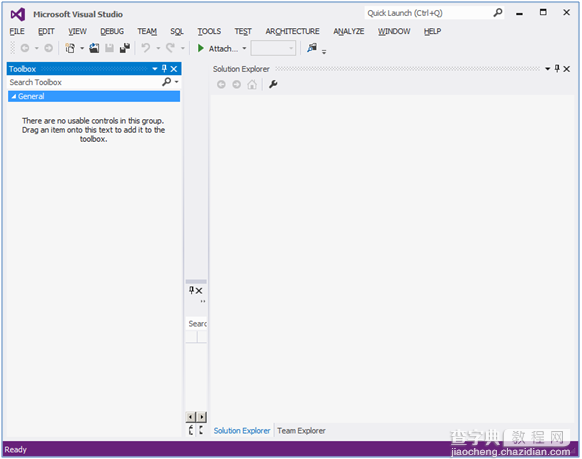Viewport: 582px width, 459px height.
Task: Click the Ready status bar text
Action: click(16, 450)
